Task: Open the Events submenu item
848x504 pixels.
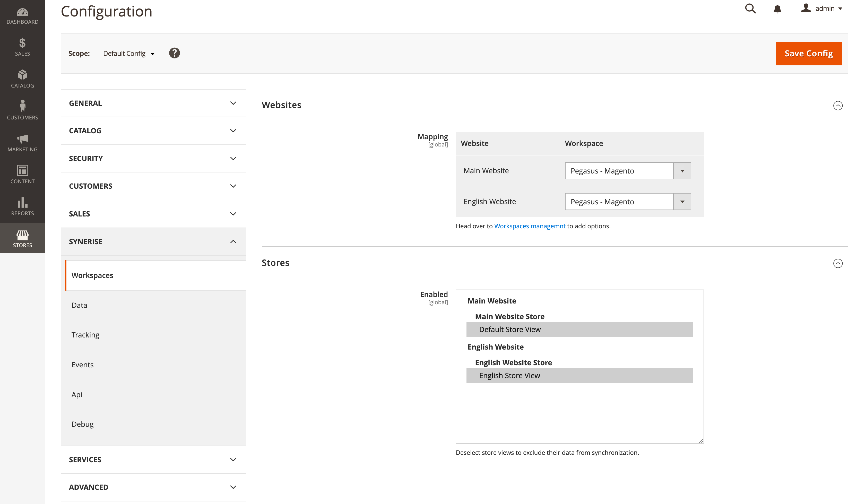Action: [83, 364]
